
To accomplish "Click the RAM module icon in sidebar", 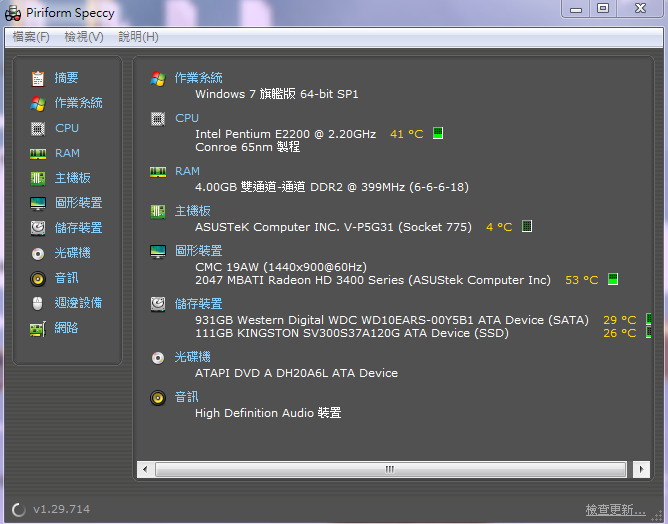I will click(38, 153).
